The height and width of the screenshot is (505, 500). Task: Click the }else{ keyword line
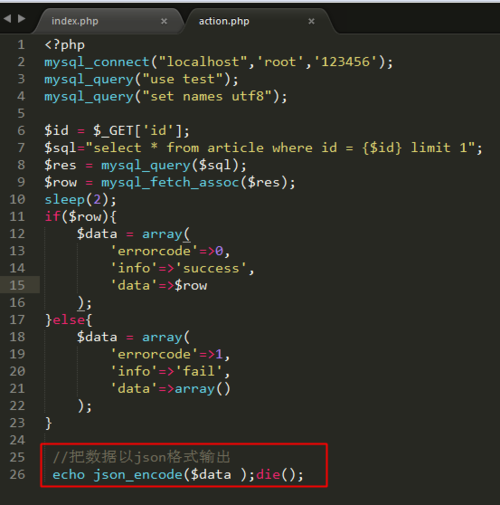(68, 320)
